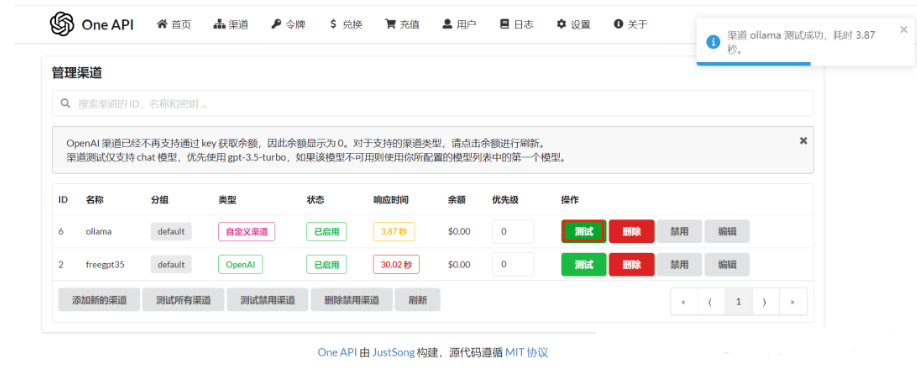Click the 测试 button for ollama
This screenshot has height=376, width=917.
pyautogui.click(x=584, y=231)
